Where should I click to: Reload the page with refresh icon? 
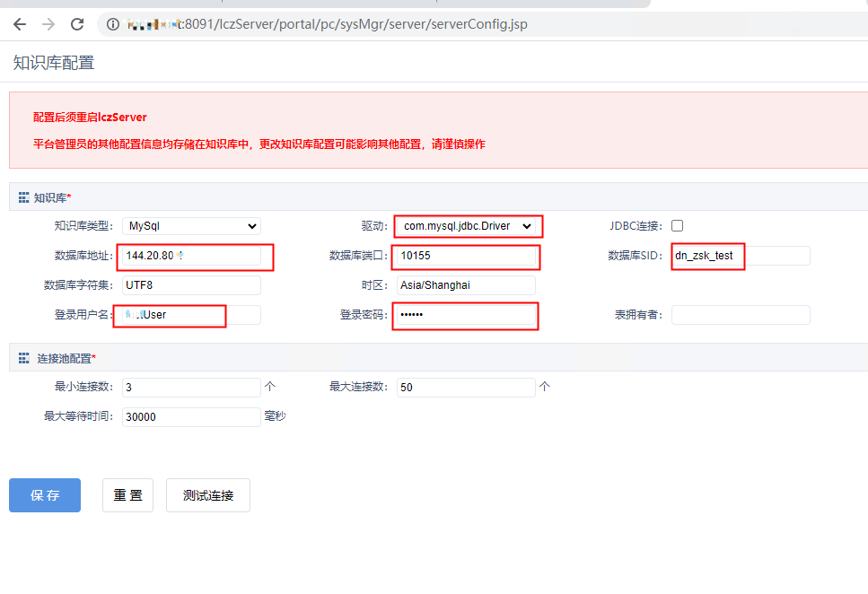click(77, 24)
